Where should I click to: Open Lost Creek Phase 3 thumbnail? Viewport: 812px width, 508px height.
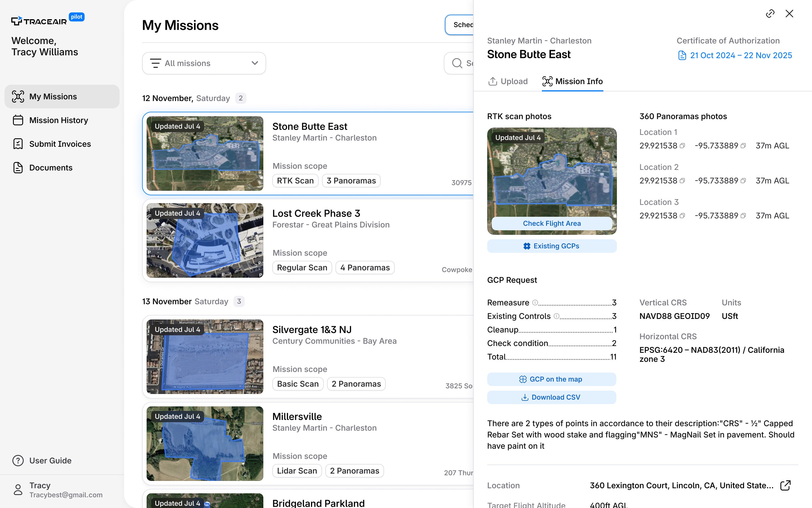coord(205,240)
